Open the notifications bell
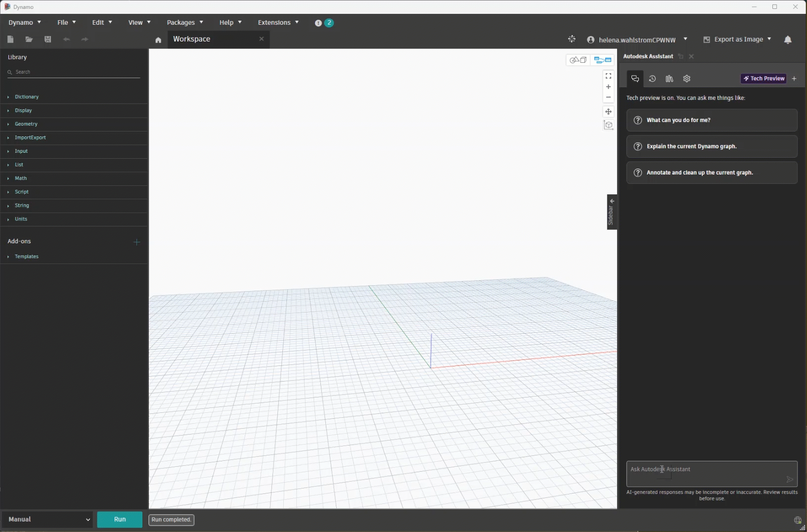This screenshot has height=532, width=807. coord(788,40)
